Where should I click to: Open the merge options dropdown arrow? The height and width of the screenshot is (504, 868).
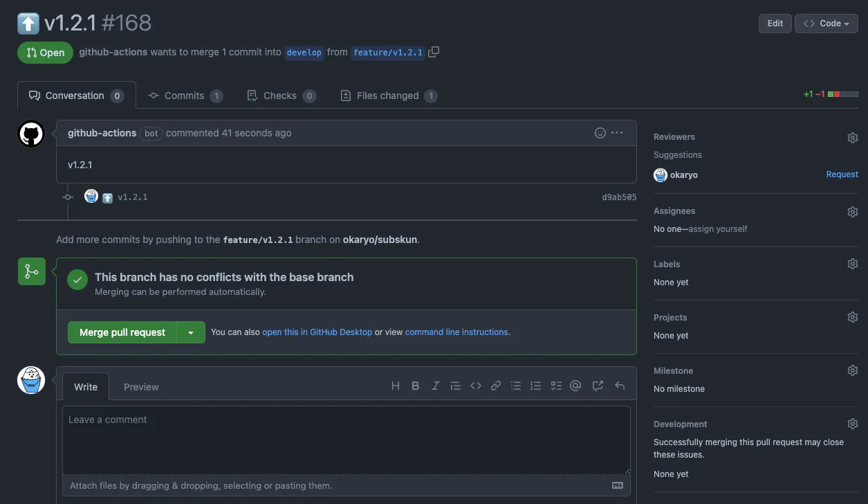(191, 332)
